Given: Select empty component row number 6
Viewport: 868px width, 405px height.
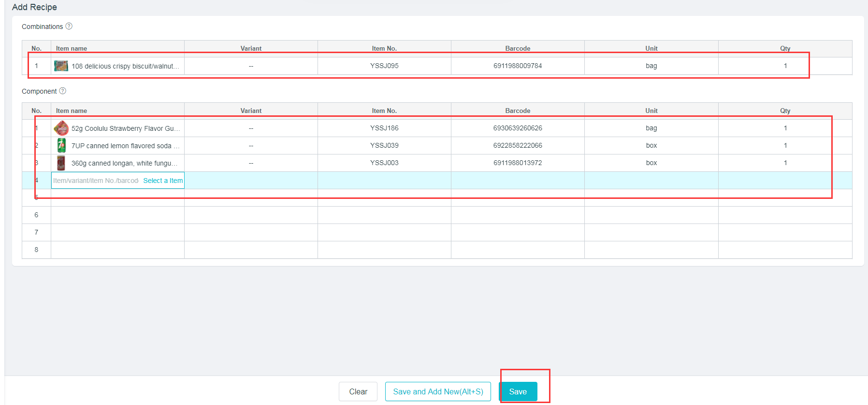Looking at the screenshot, I should (x=36, y=215).
